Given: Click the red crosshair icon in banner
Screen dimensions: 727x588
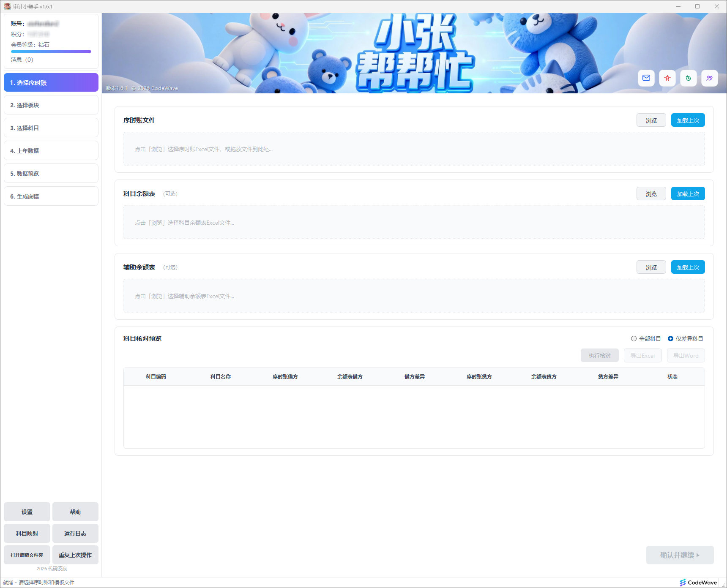Looking at the screenshot, I should pyautogui.click(x=667, y=78).
